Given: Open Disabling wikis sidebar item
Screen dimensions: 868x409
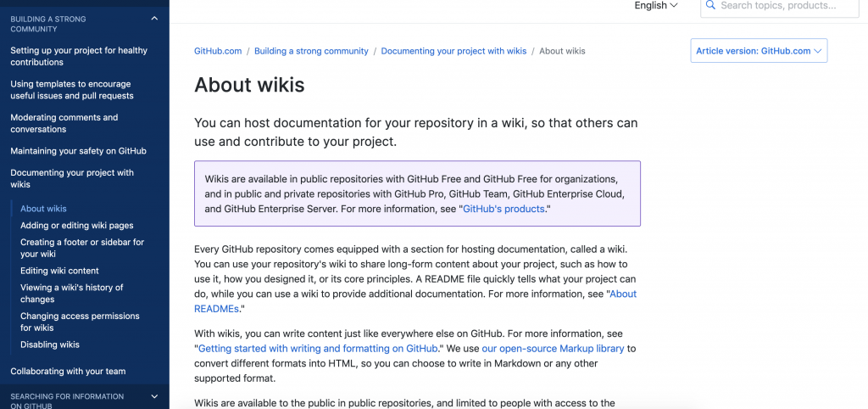Looking at the screenshot, I should (50, 345).
